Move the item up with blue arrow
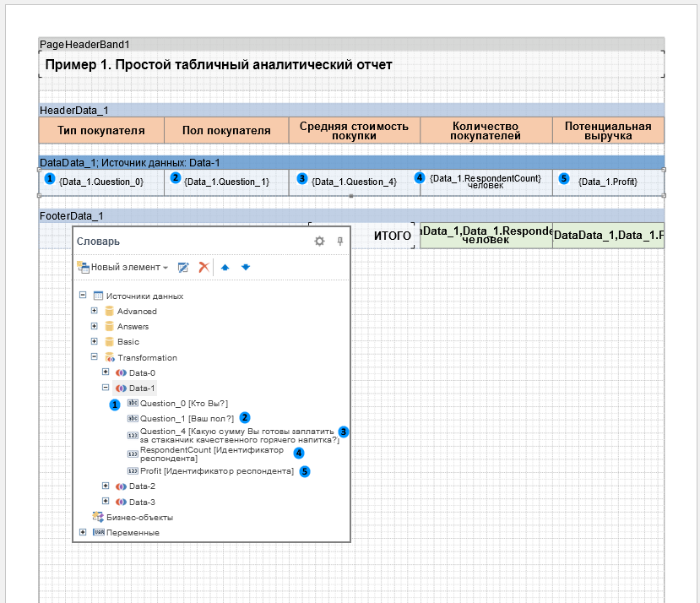The height and width of the screenshot is (603, 700). coord(225,267)
